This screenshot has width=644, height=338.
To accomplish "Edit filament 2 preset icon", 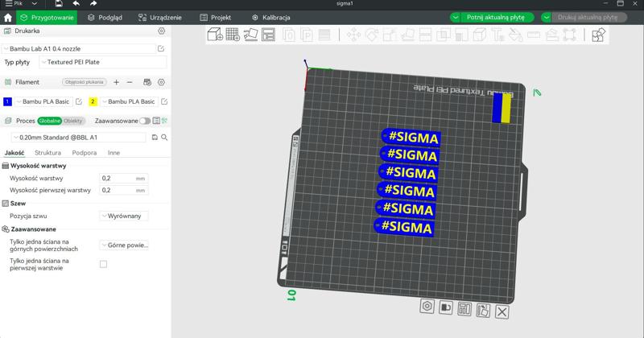I will [x=164, y=101].
